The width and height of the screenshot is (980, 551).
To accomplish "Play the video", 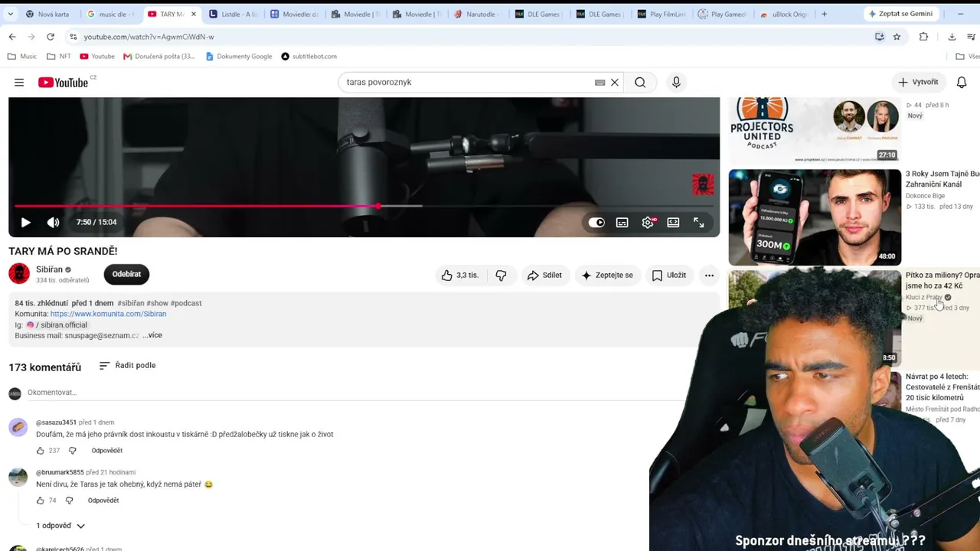I will 25,223.
